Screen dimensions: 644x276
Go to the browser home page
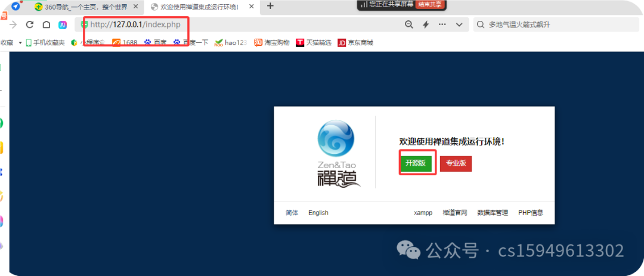point(47,24)
